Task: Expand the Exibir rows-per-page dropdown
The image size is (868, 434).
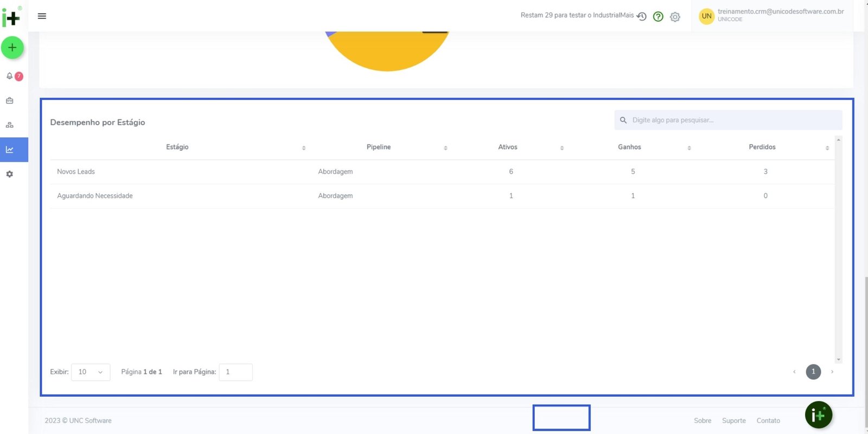Action: (91, 372)
